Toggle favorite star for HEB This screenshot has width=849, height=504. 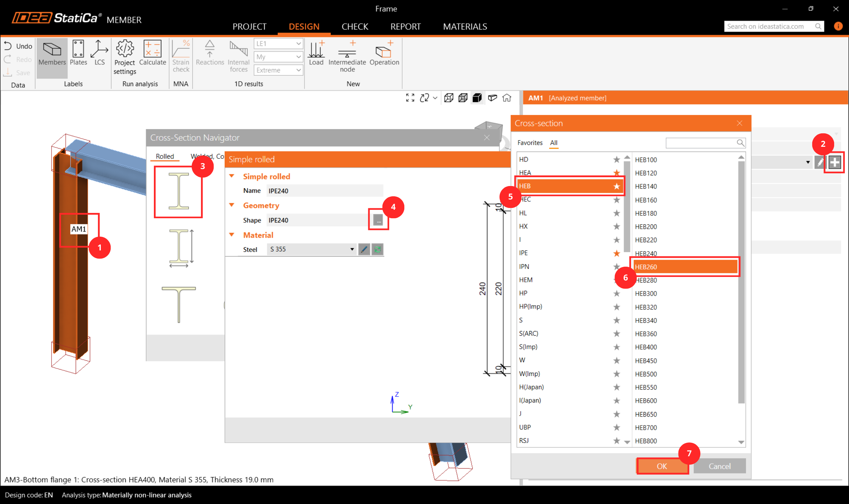[617, 186]
